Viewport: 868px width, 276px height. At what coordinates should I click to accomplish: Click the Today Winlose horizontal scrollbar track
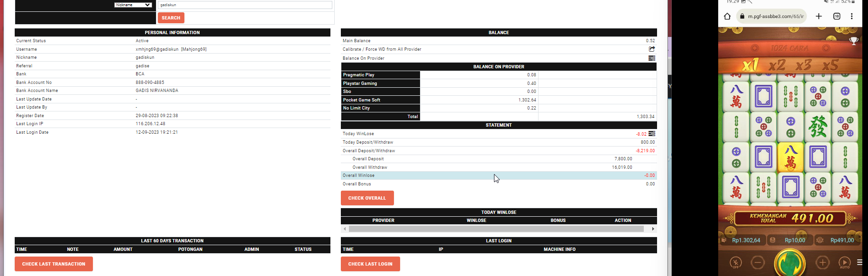(x=496, y=229)
